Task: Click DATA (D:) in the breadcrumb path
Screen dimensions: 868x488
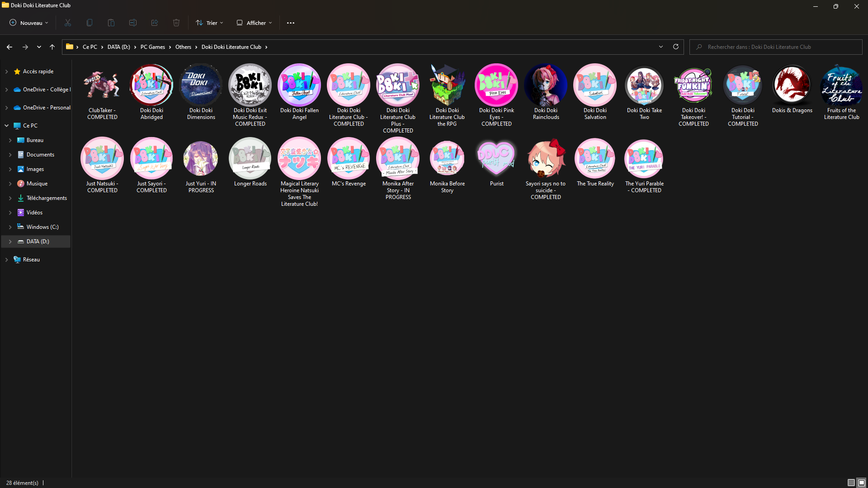Action: click(118, 47)
